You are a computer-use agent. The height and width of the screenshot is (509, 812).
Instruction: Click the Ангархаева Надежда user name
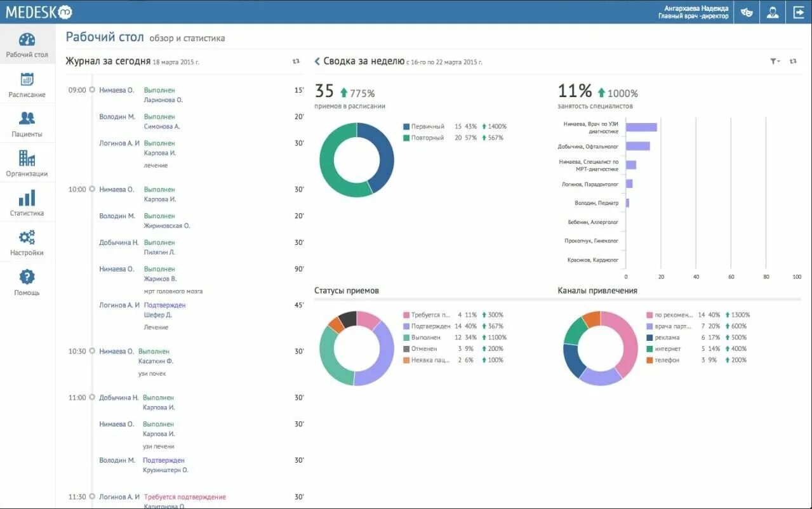point(696,8)
